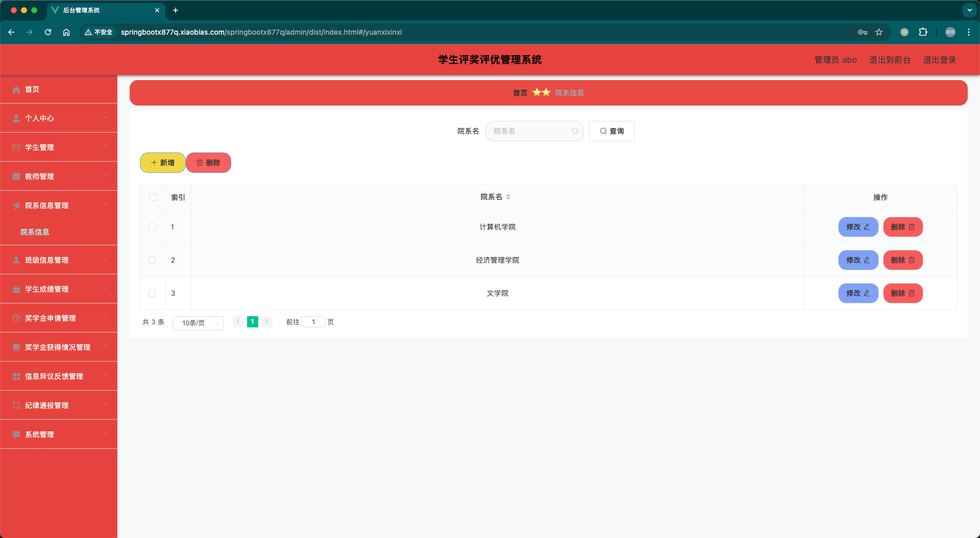Click the red 删除 batch delete button

208,163
